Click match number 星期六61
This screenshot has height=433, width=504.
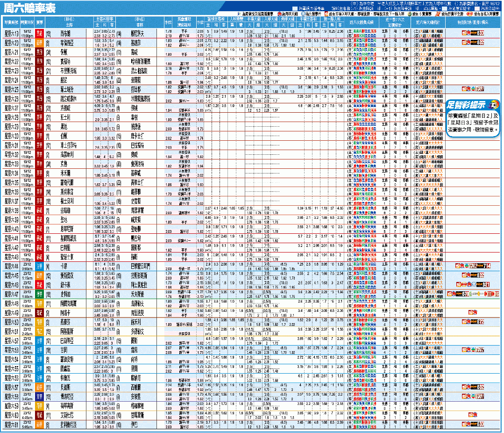[x=11, y=424]
